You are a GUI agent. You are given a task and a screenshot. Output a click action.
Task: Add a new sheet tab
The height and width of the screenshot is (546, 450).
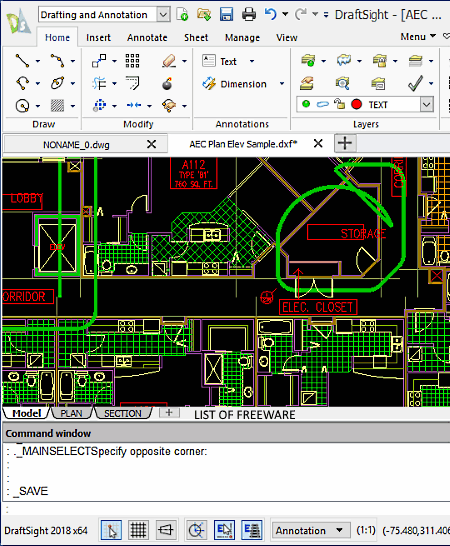tap(169, 413)
